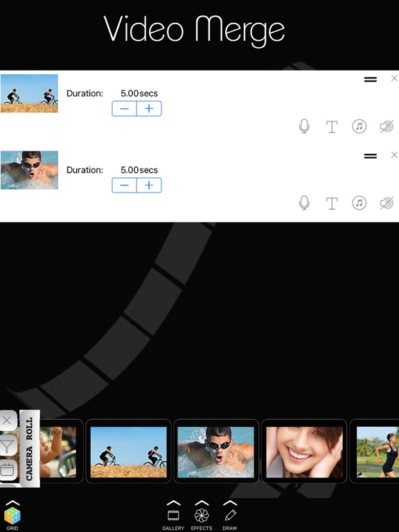
Task: Expand chevron above Gallery icon
Action: [x=173, y=502]
